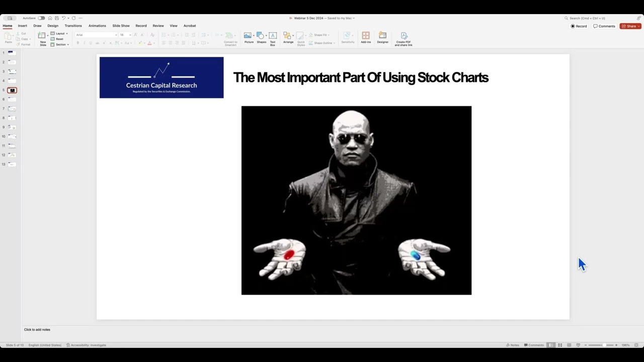The height and width of the screenshot is (362, 644).
Task: Open the Home icon in title bar
Action: click(50, 18)
